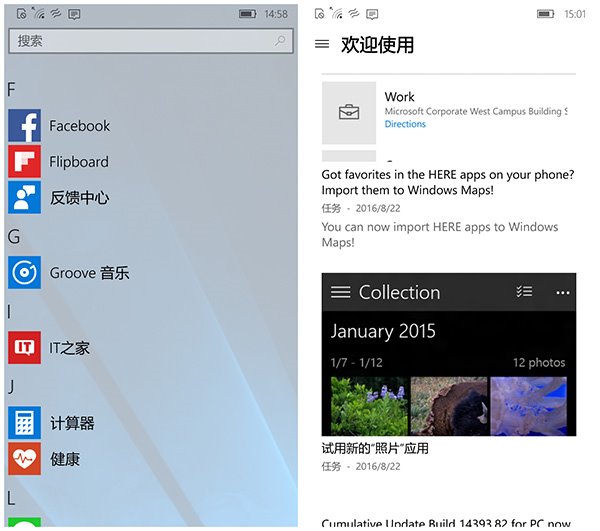The width and height of the screenshot is (600, 531).
Task: Tap the vibrate icon in right status bar
Action: [x=354, y=14]
